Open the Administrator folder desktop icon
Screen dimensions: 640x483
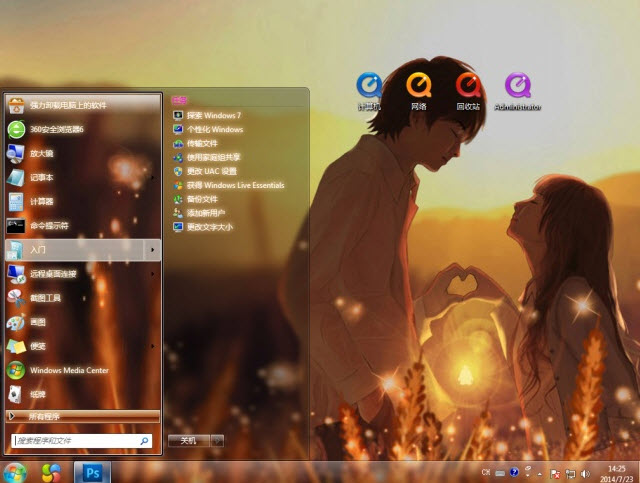pos(517,86)
